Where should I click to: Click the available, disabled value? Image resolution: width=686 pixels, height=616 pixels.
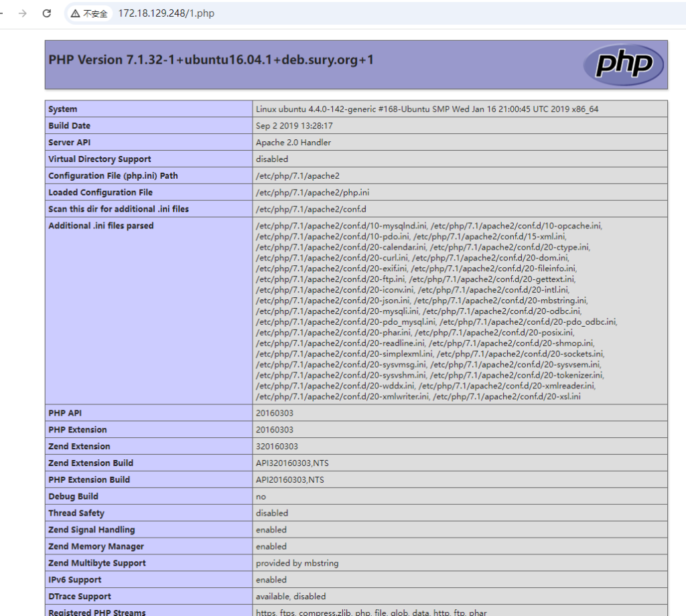(291, 596)
